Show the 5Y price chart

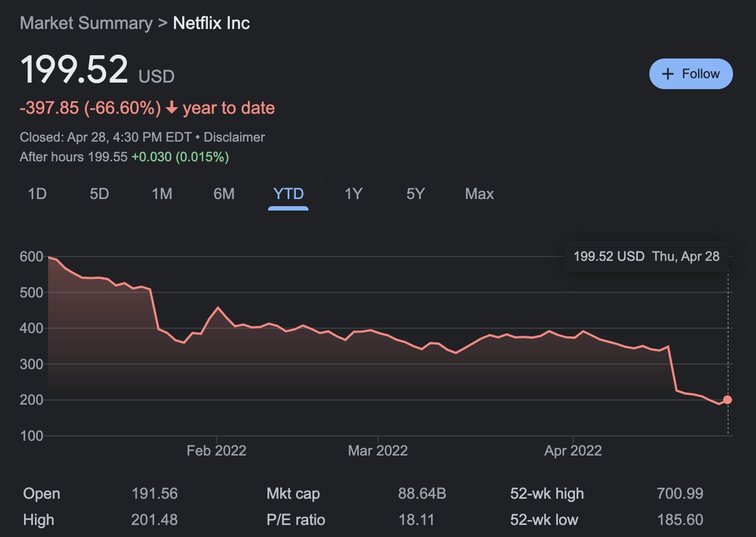tap(415, 194)
